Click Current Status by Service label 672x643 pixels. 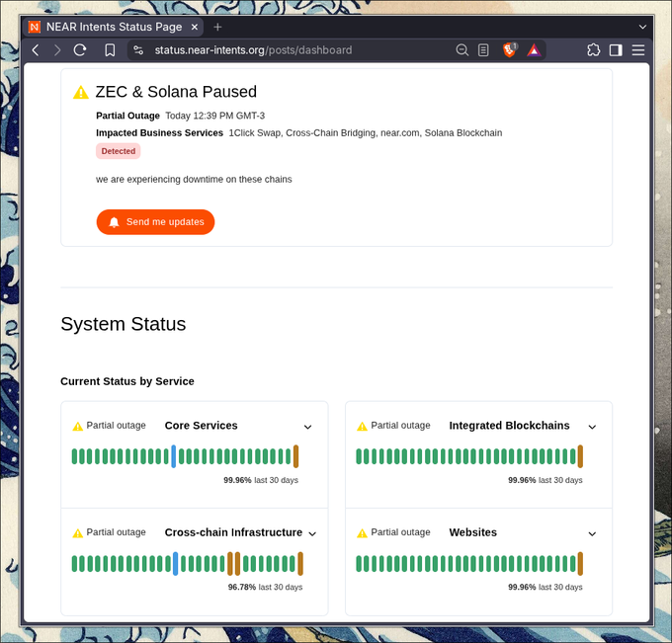(x=127, y=381)
